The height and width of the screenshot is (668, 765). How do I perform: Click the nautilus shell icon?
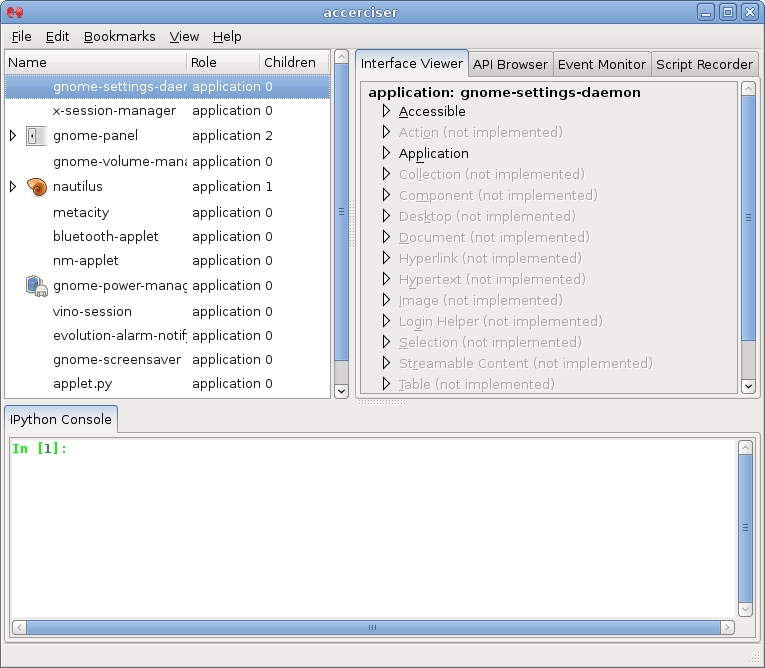pyautogui.click(x=36, y=187)
